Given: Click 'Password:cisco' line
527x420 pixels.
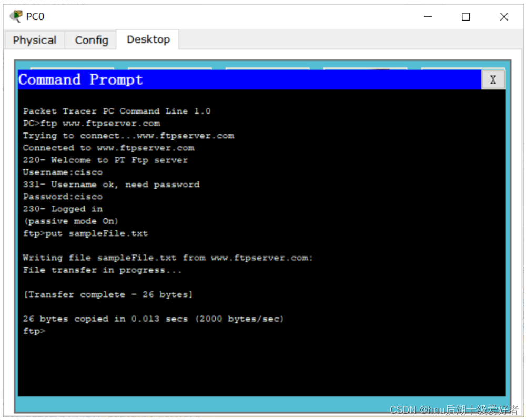Looking at the screenshot, I should (x=63, y=197).
